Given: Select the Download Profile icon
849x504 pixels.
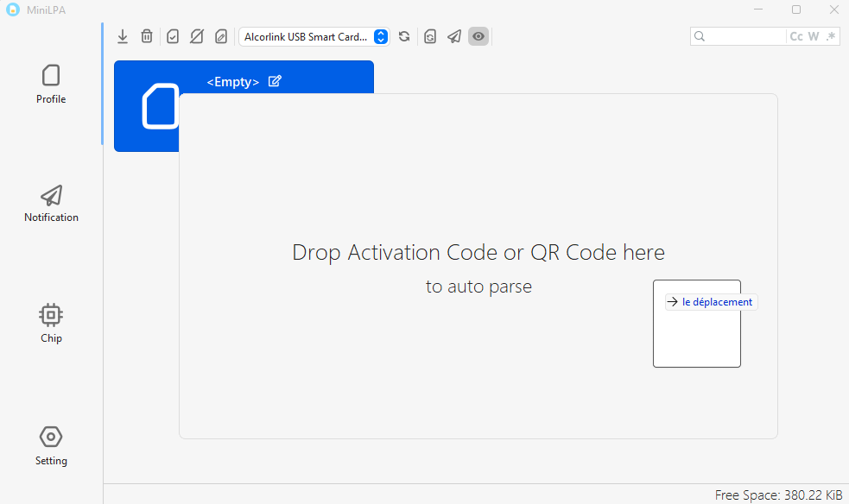Looking at the screenshot, I should [122, 36].
